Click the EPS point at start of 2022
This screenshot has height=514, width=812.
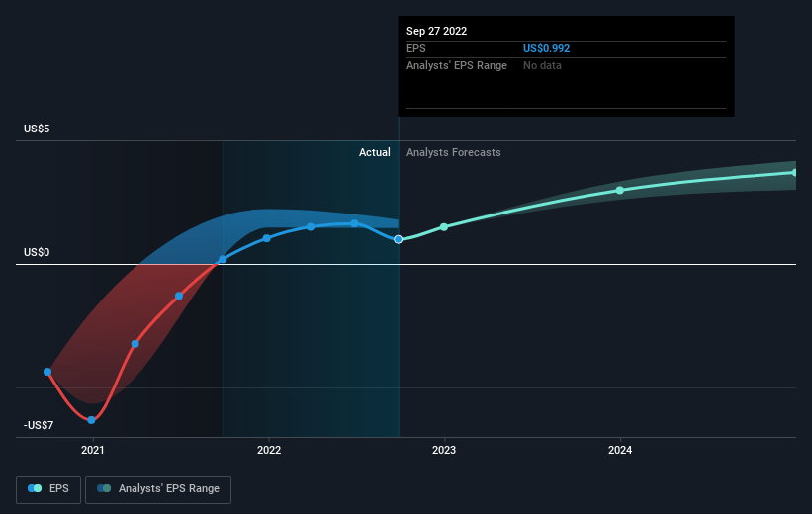point(267,238)
